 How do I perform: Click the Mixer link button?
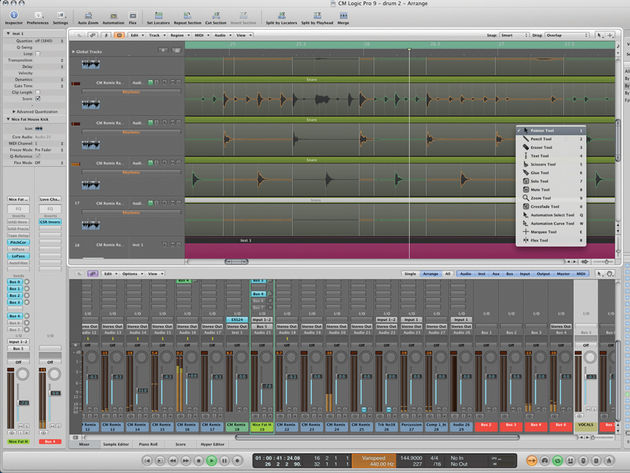point(93,274)
